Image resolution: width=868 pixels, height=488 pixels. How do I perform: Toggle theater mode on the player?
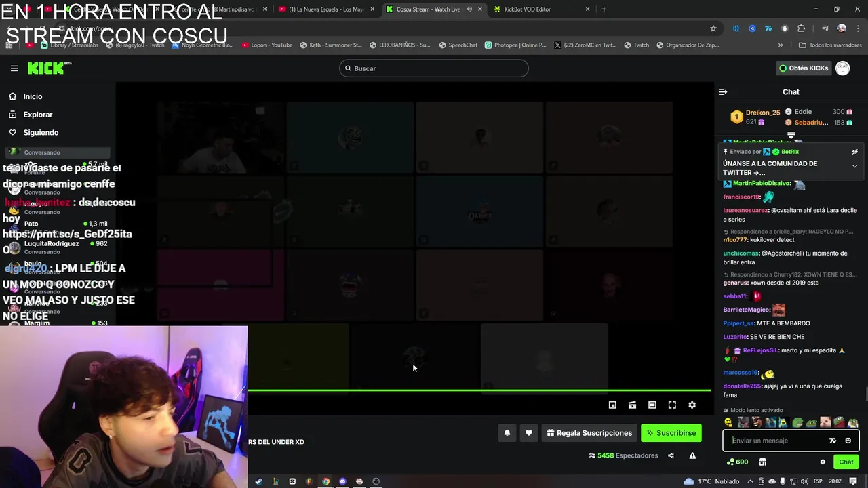click(652, 405)
